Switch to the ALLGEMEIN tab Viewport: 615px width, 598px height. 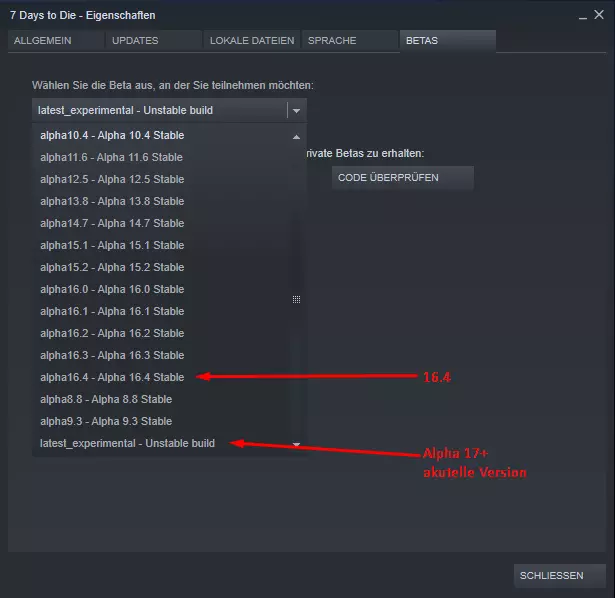tap(56, 41)
